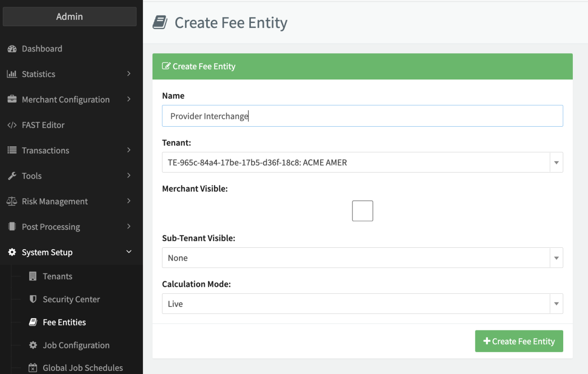Focus the Name input field
The image size is (588, 374).
(362, 116)
